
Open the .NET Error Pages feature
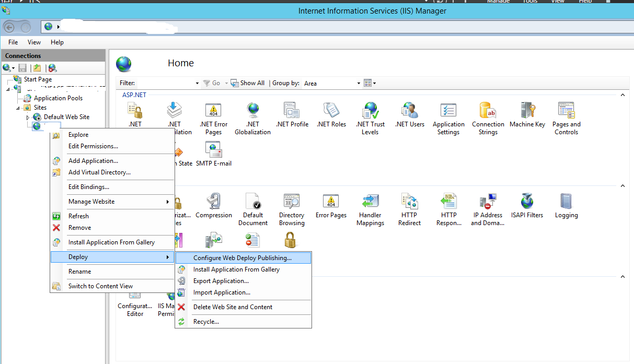tap(214, 119)
